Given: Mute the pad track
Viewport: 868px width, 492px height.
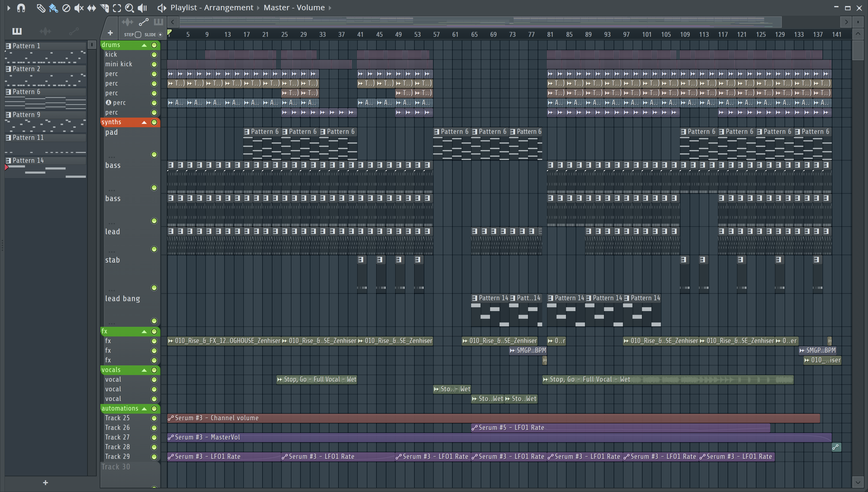Looking at the screenshot, I should [154, 154].
